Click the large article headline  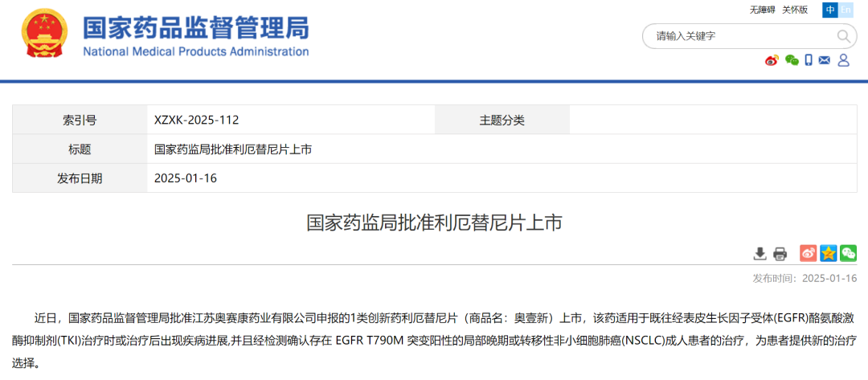[434, 223]
